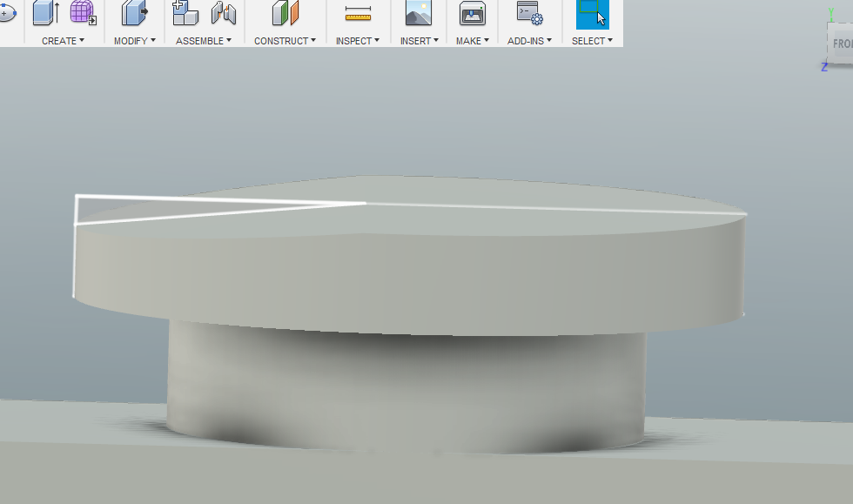Launch the 3D Print make icon
Screen dimensions: 853x504
tap(472, 12)
